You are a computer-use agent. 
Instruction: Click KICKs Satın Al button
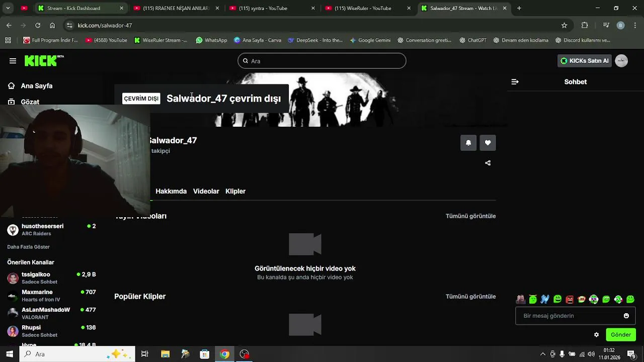[585, 61]
